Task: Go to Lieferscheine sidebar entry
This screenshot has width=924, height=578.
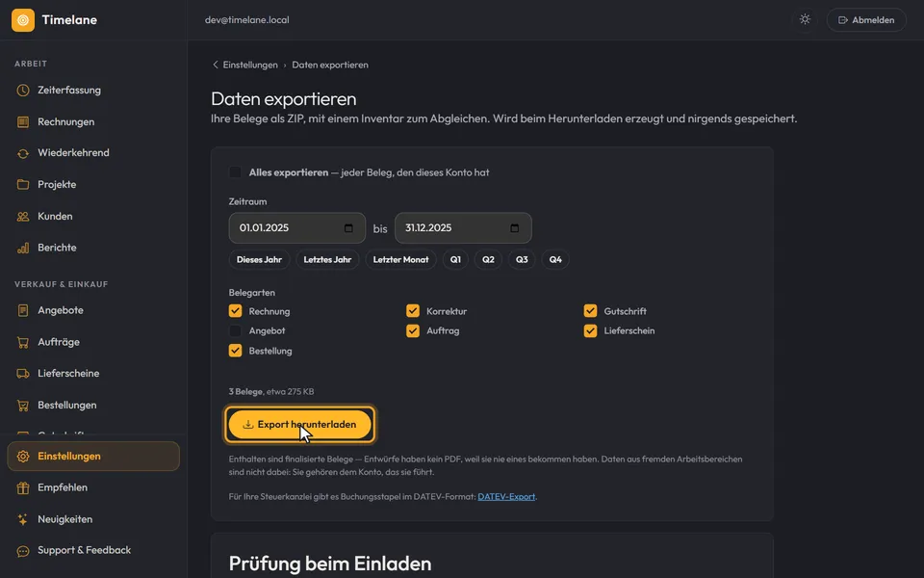Action: pyautogui.click(x=93, y=374)
